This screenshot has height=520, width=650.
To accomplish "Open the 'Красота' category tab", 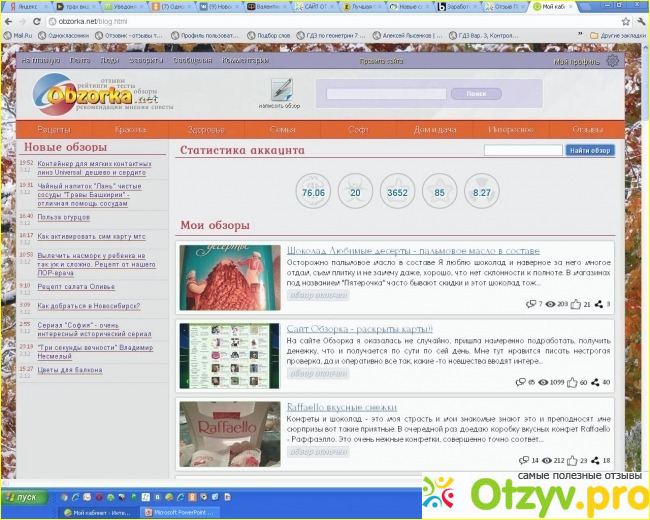I will 130,130.
